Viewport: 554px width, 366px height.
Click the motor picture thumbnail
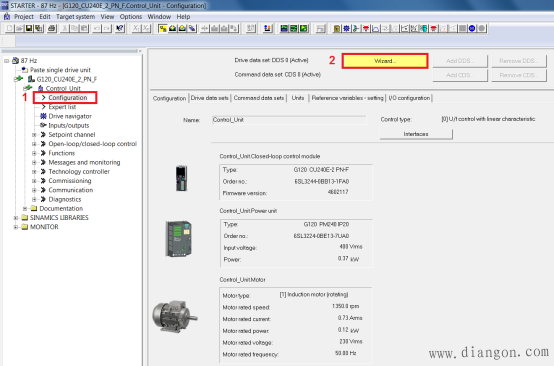[x=175, y=316]
